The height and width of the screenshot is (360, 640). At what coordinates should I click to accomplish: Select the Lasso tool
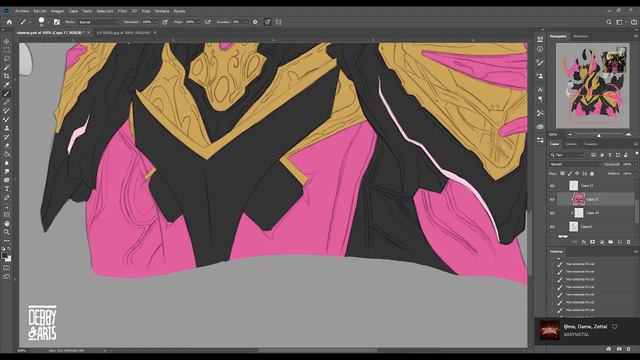[x=7, y=58]
